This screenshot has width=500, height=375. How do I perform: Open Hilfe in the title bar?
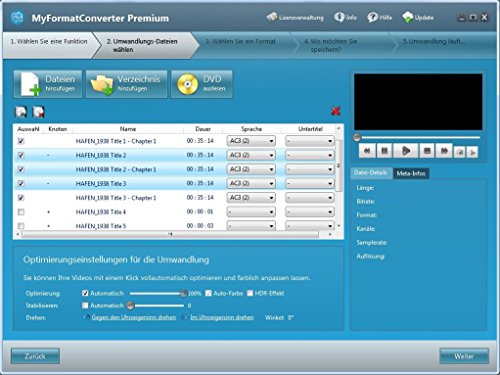coord(380,17)
